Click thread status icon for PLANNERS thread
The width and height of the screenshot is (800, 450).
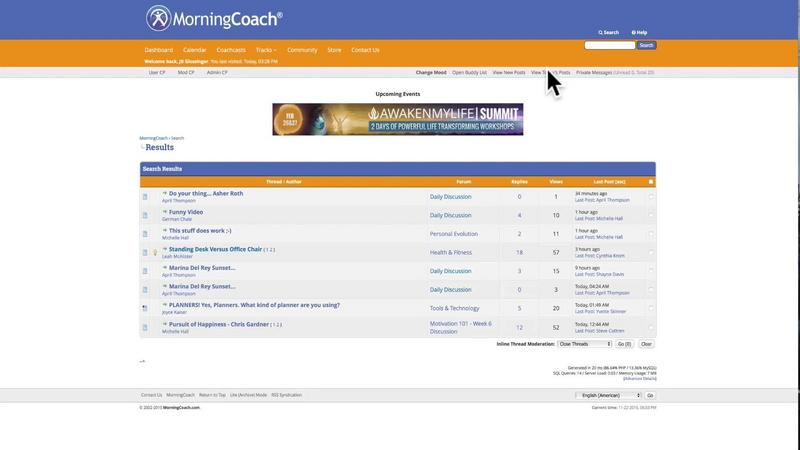[145, 308]
